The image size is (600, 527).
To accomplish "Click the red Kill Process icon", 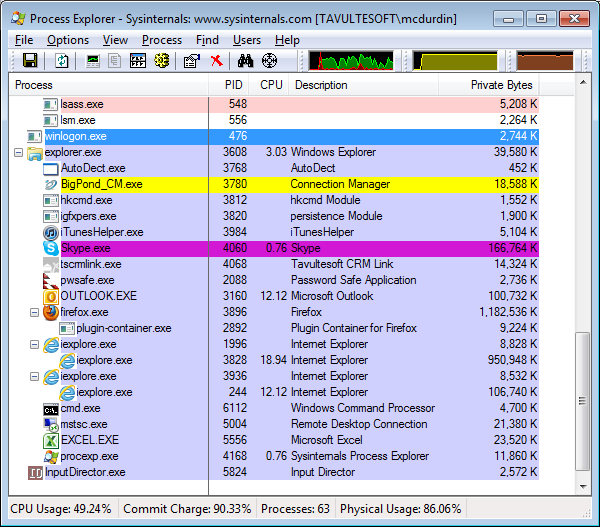I will click(217, 60).
